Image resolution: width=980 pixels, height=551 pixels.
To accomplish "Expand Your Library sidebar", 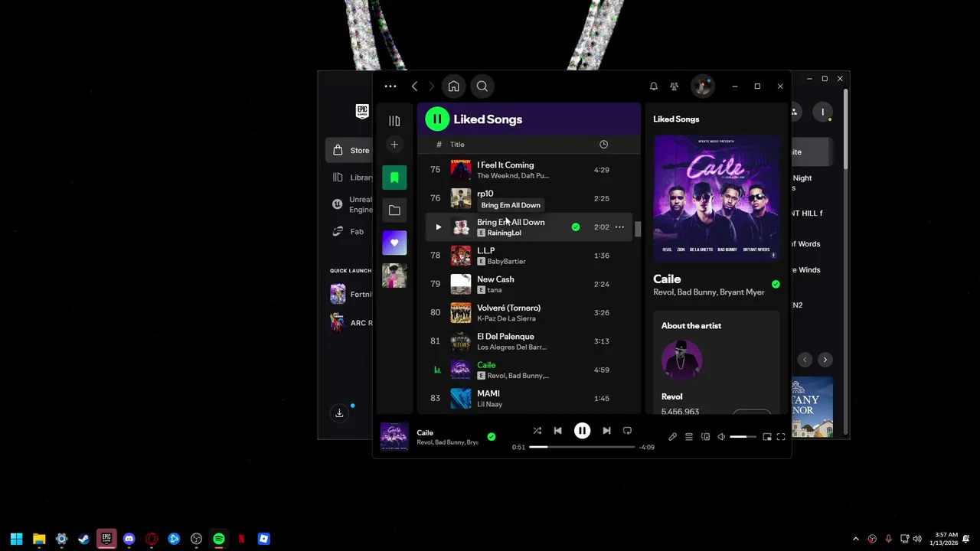I will 394,121.
